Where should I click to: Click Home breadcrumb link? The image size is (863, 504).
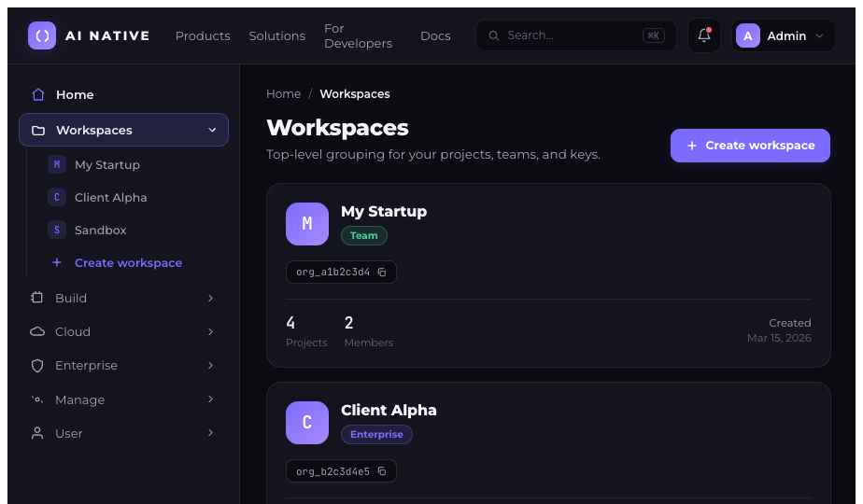(283, 94)
